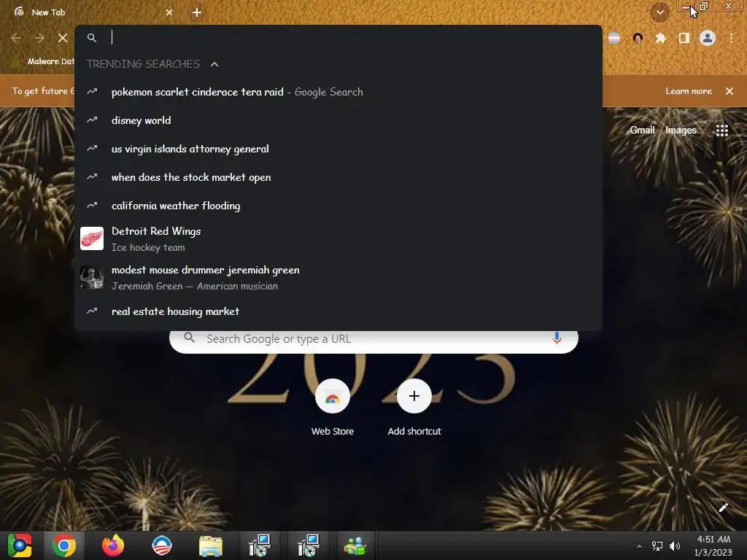Collapse the Trending Searches section
This screenshot has height=560, width=747.
pos(214,64)
